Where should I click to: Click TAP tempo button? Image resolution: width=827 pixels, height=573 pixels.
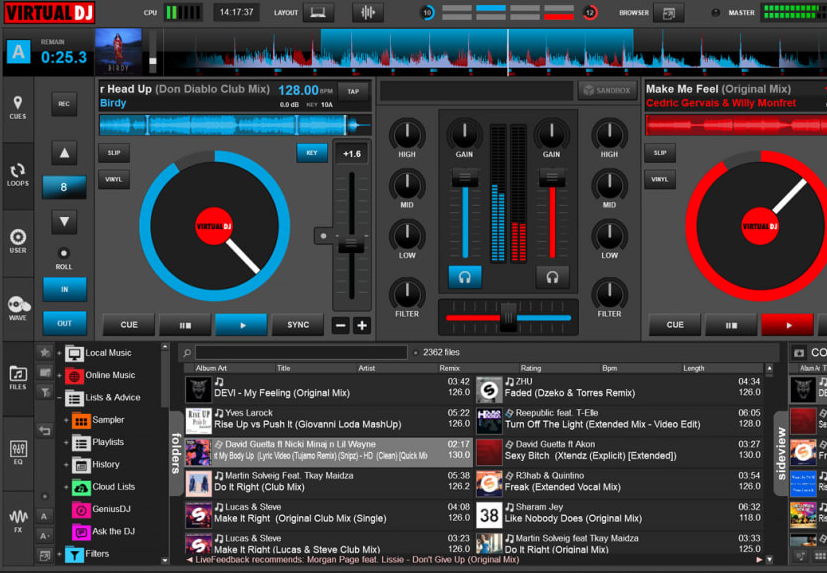click(353, 91)
